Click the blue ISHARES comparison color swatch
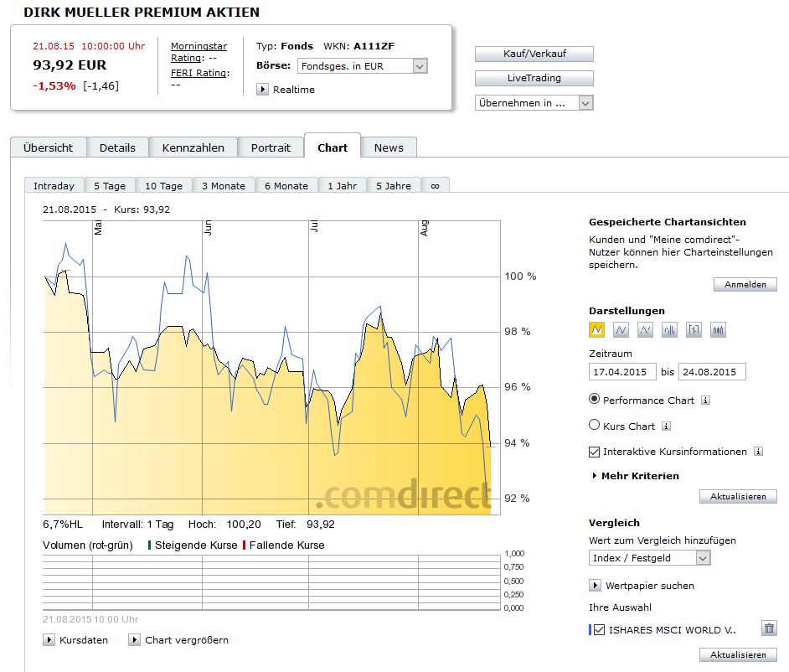Image resolution: width=789 pixels, height=672 pixels. 590,630
